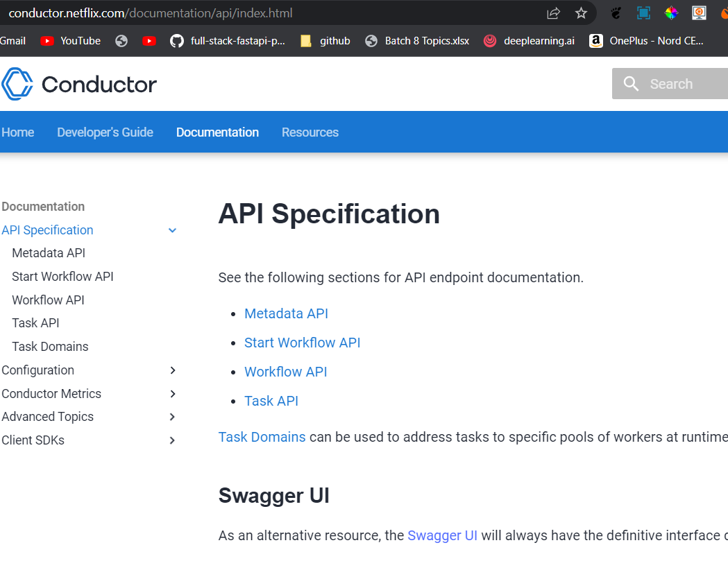Open the Resources menu item
Screen dimensions: 728x561
tap(310, 132)
